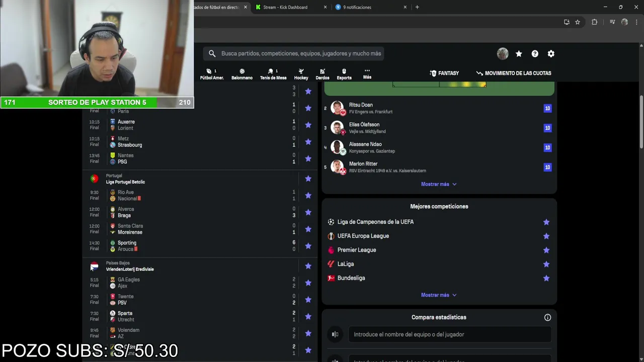
Task: Open the browser media control icon
Action: [612, 22]
